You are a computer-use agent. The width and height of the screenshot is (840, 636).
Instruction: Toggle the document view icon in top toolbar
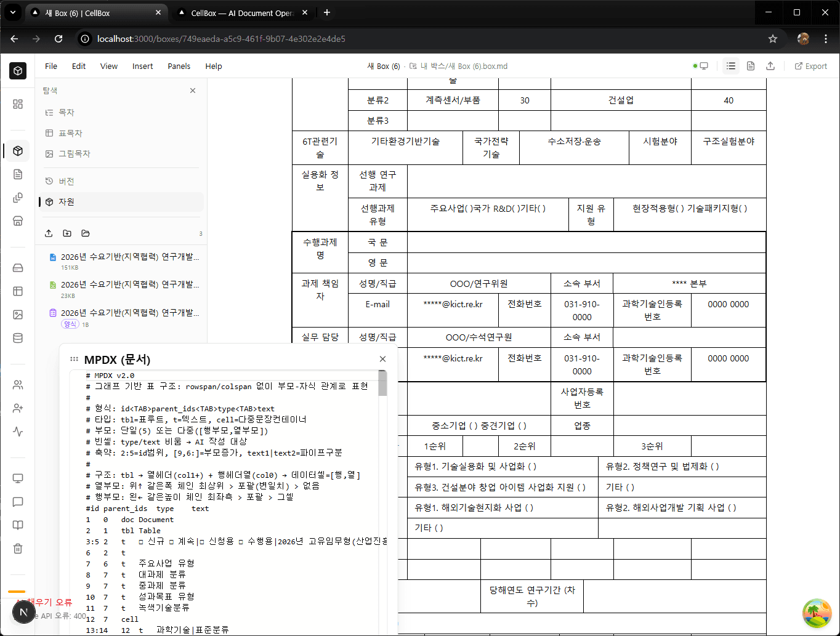[750, 66]
